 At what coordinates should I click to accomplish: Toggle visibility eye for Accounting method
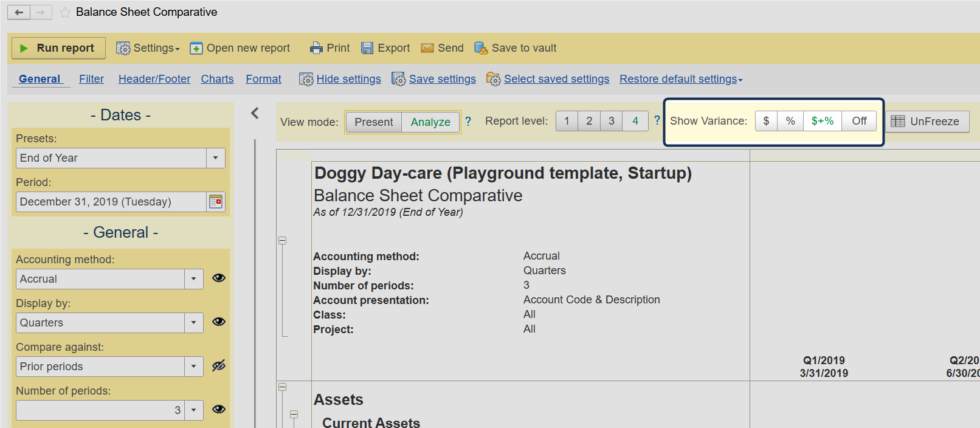click(219, 278)
